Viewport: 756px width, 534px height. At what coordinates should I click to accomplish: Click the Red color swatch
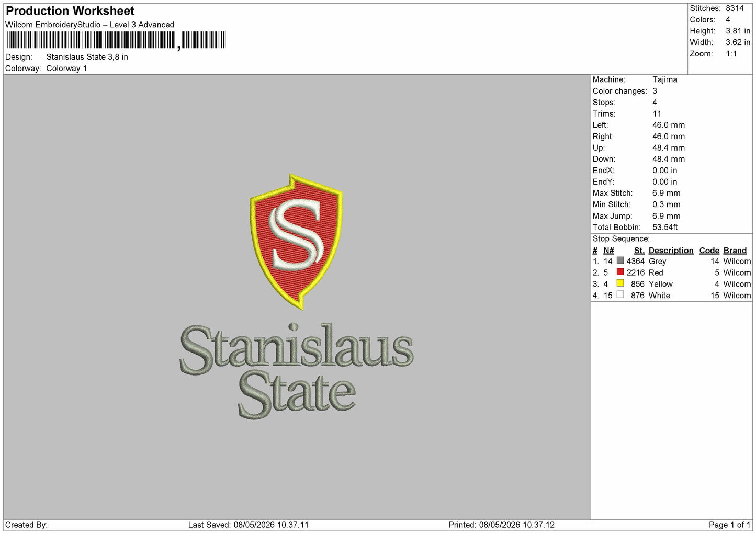pyautogui.click(x=620, y=272)
